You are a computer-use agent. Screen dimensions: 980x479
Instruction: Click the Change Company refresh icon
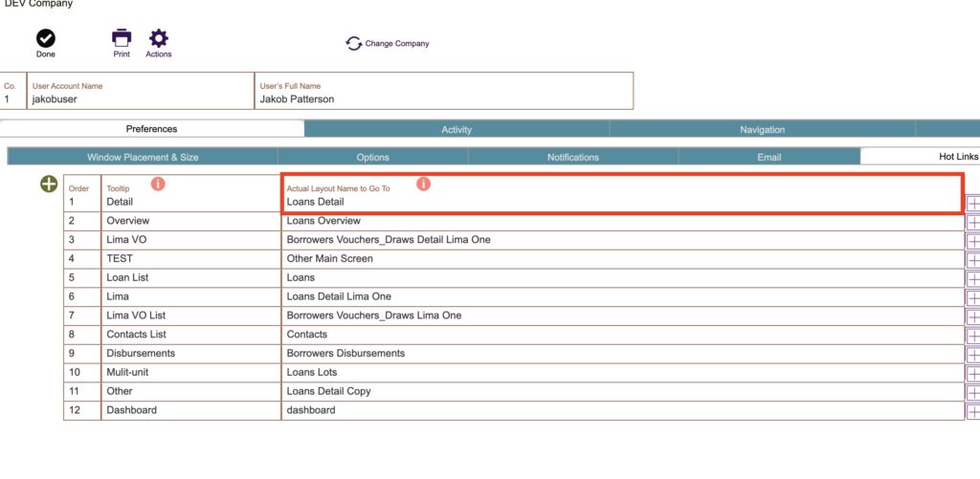[x=354, y=44]
